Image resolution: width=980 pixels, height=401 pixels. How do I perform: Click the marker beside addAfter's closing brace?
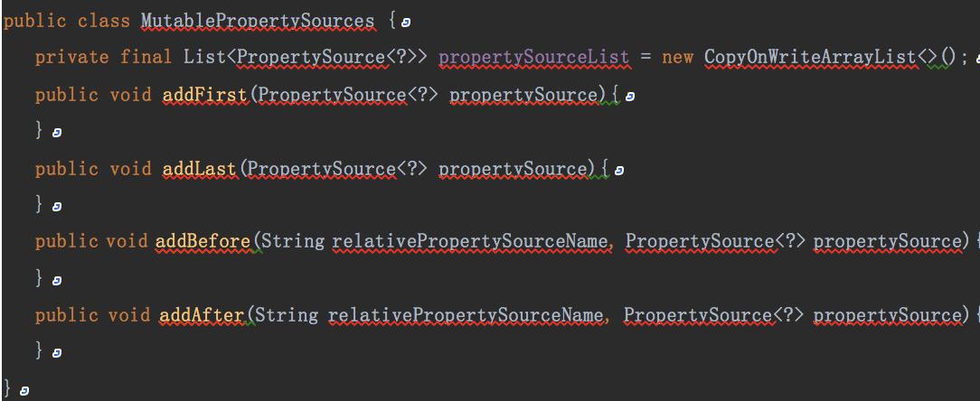pyautogui.click(x=57, y=353)
